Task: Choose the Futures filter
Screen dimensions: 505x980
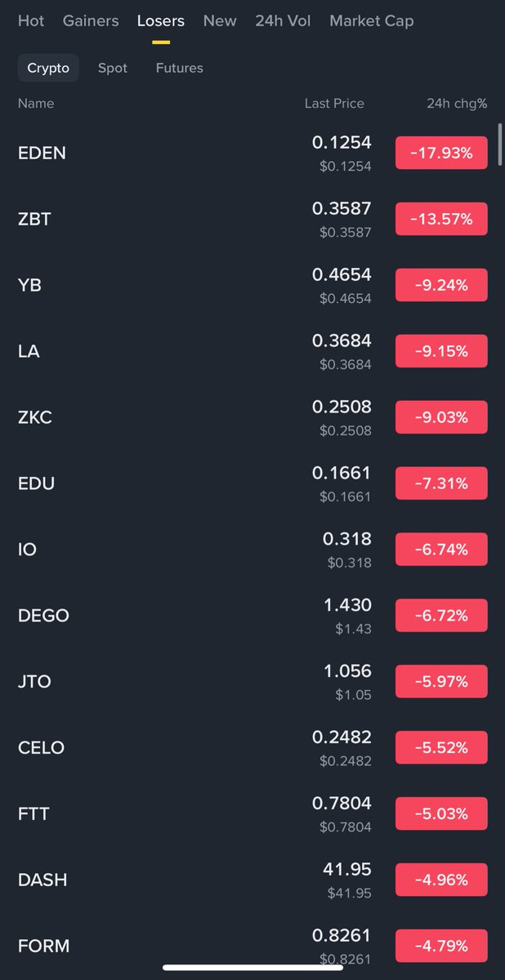Action: click(179, 69)
